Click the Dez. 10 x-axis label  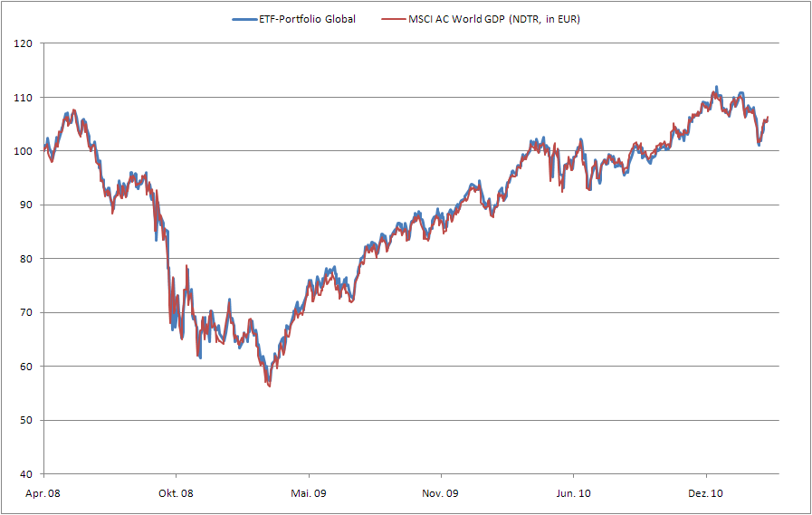705,493
